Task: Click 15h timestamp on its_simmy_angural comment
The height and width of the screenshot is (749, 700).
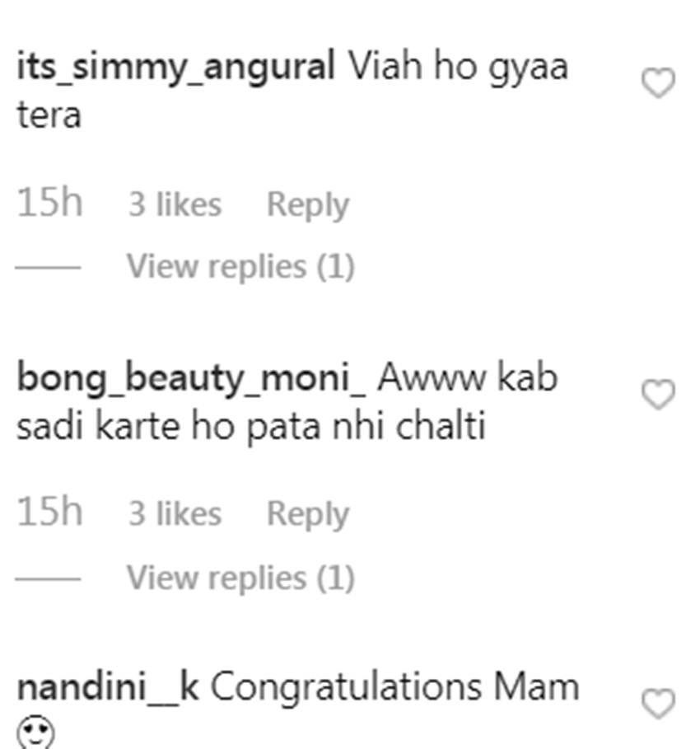Action: point(49,204)
